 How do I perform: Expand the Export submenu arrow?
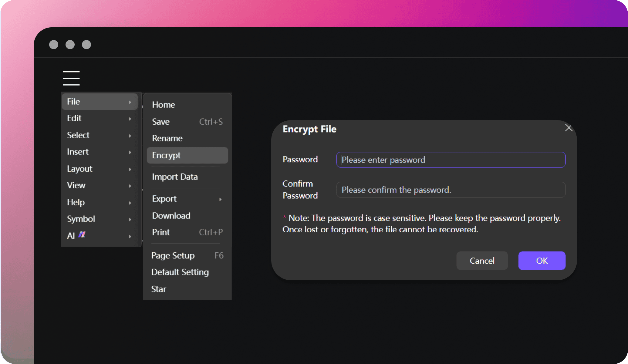tap(221, 198)
